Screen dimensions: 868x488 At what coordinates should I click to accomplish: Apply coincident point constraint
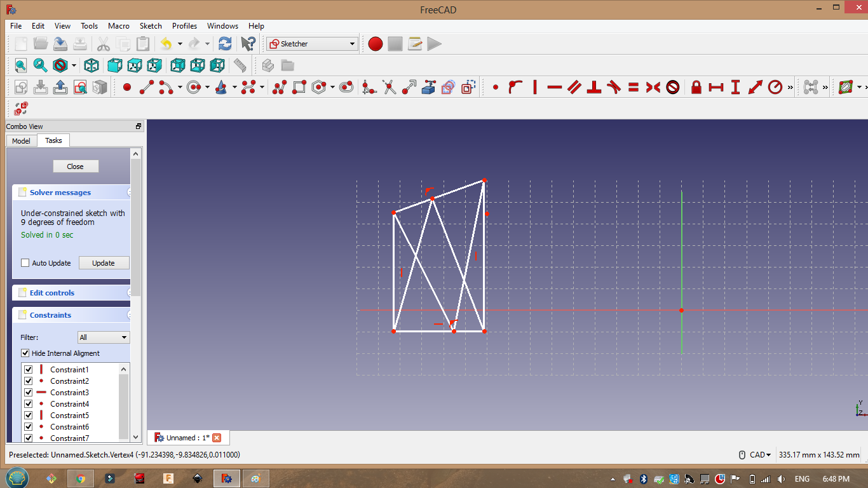[x=496, y=87]
